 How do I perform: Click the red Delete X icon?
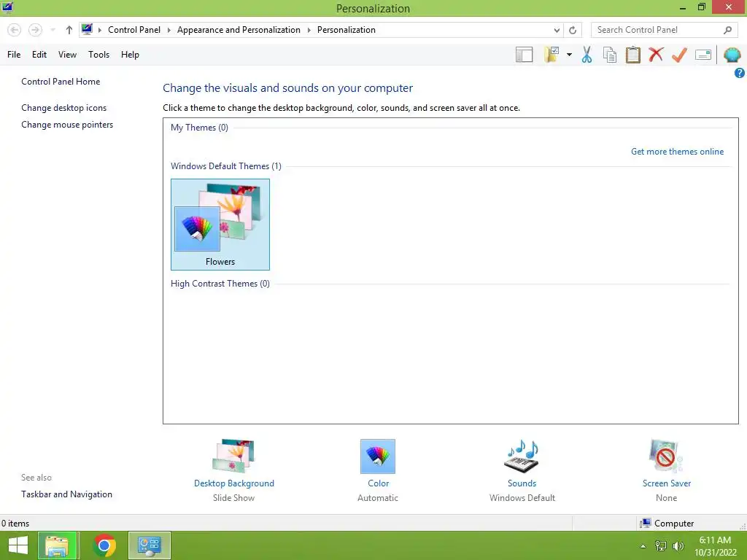(x=656, y=54)
